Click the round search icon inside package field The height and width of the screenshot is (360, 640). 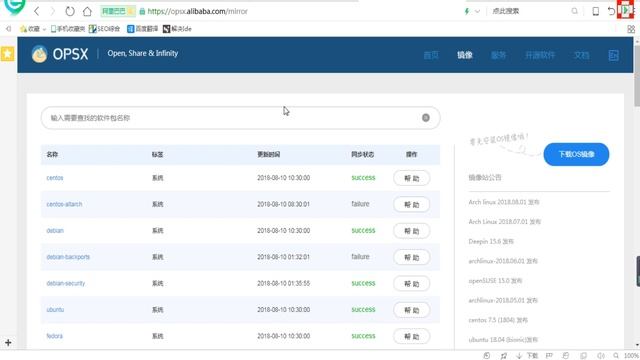tap(426, 118)
